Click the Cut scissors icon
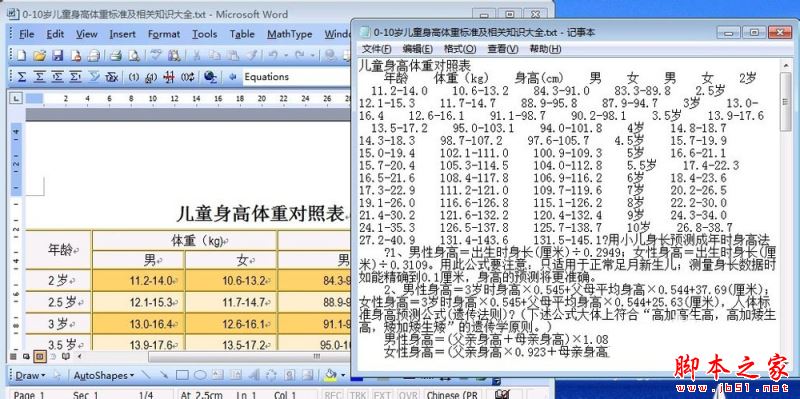This screenshot has height=399, width=800. coord(197,55)
